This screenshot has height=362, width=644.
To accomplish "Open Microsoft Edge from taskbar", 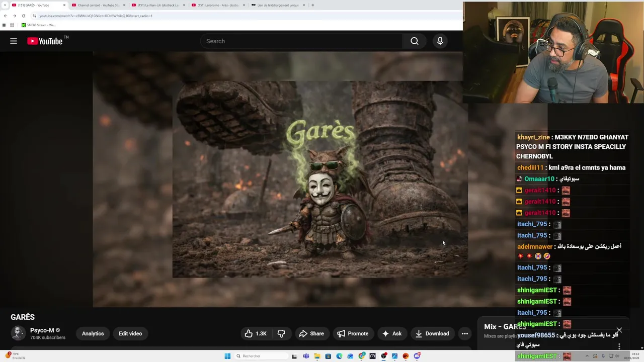I will click(x=339, y=356).
